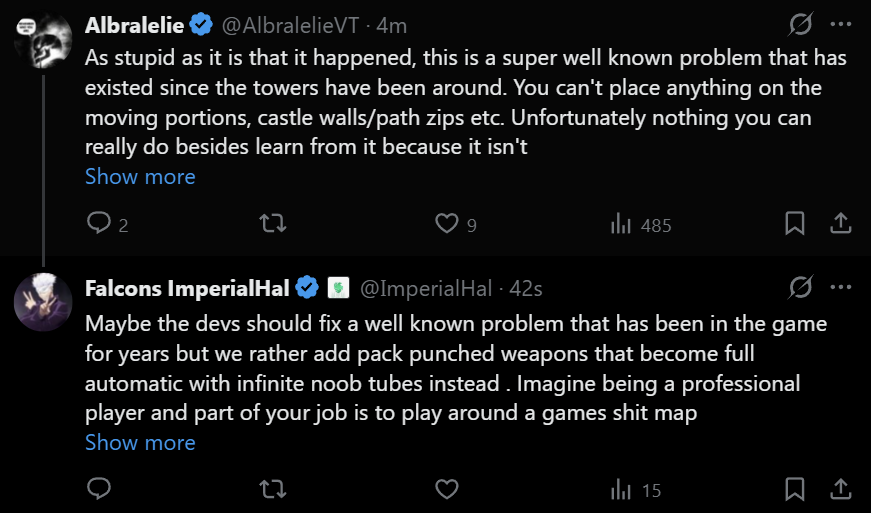Like ImperialHal's post

pos(446,489)
